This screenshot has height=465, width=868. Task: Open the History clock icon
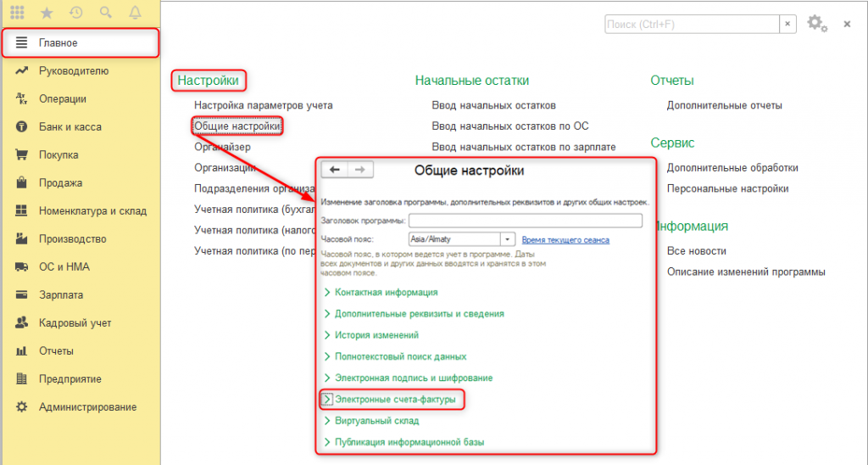click(76, 13)
